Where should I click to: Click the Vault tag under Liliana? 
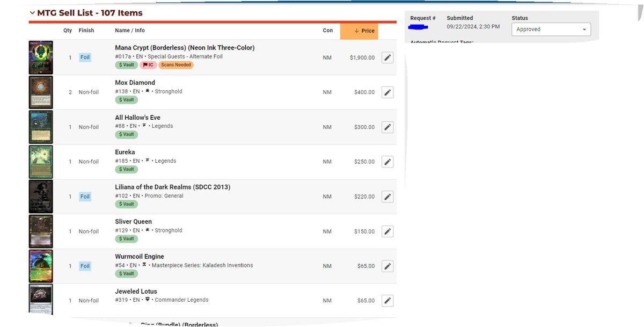127,204
